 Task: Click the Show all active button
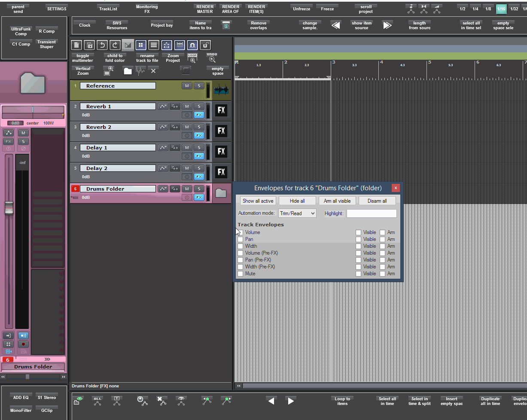[x=258, y=201]
